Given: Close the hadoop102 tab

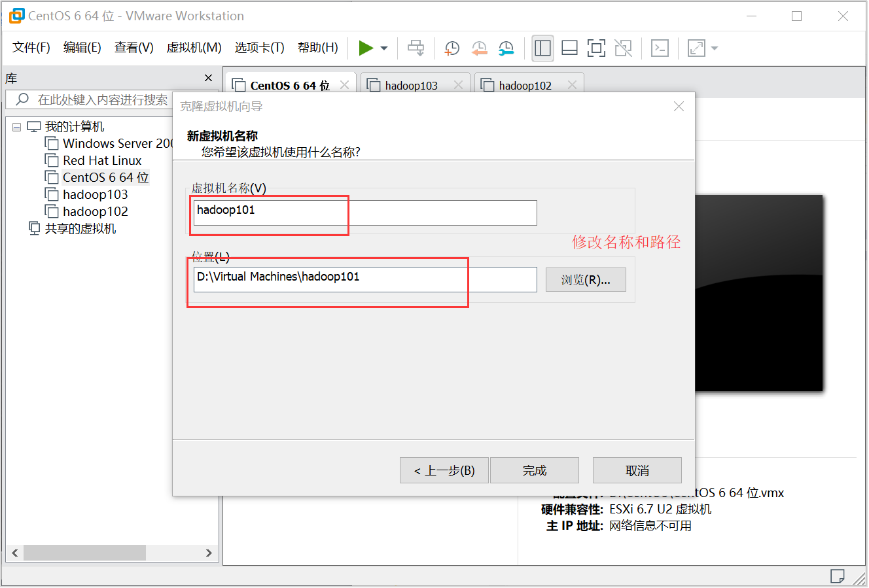Looking at the screenshot, I should [572, 85].
